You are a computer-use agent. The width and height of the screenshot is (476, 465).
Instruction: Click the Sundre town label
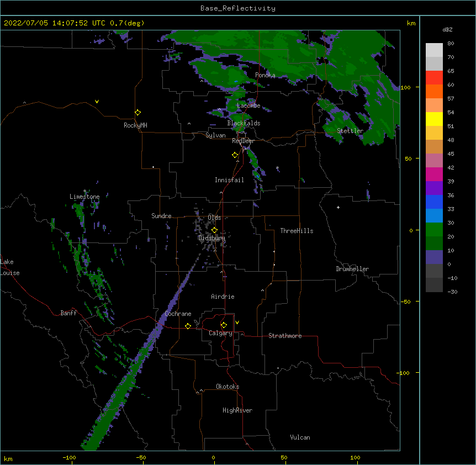tap(161, 216)
